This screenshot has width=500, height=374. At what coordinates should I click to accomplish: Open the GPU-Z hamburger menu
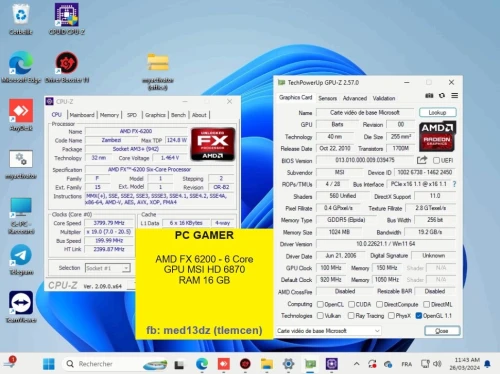(455, 96)
